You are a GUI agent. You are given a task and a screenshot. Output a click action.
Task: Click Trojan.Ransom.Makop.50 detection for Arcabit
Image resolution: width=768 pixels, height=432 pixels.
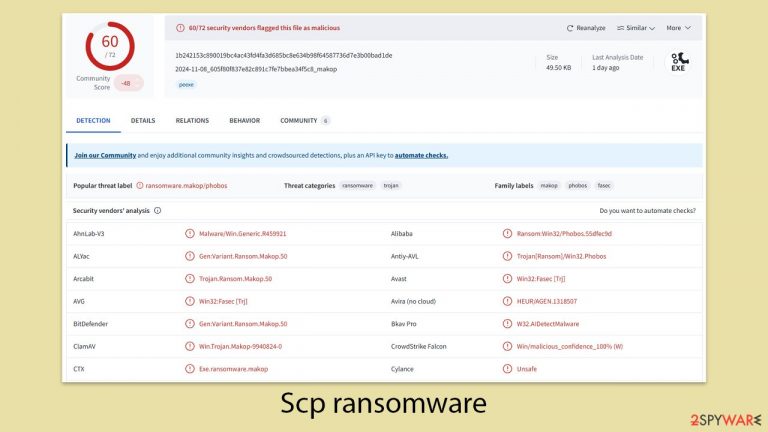click(x=235, y=279)
